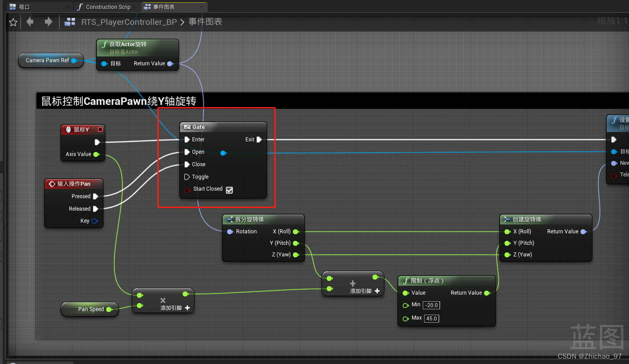Click the mouse icon on the 鼠标Y event node

coord(68,129)
